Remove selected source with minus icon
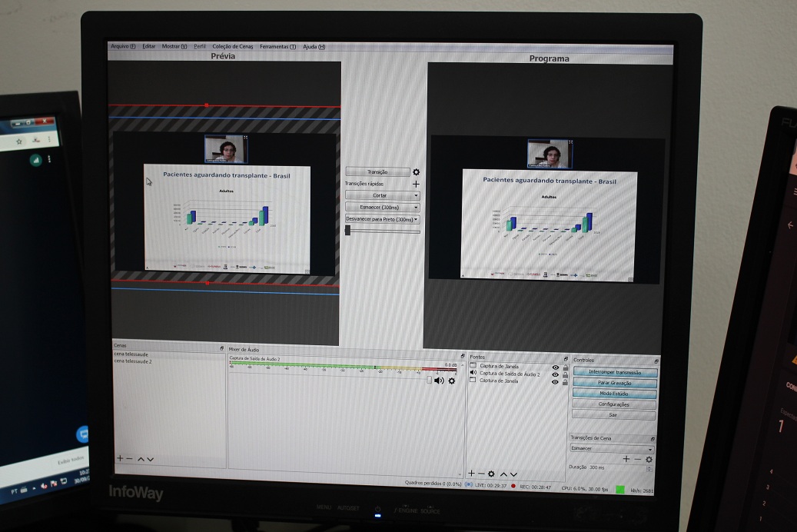 pyautogui.click(x=481, y=474)
